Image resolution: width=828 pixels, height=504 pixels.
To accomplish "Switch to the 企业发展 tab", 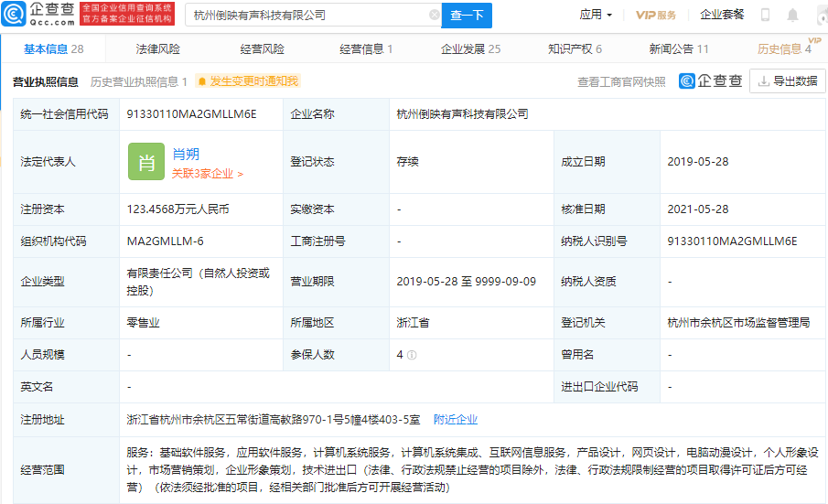I will click(x=470, y=49).
